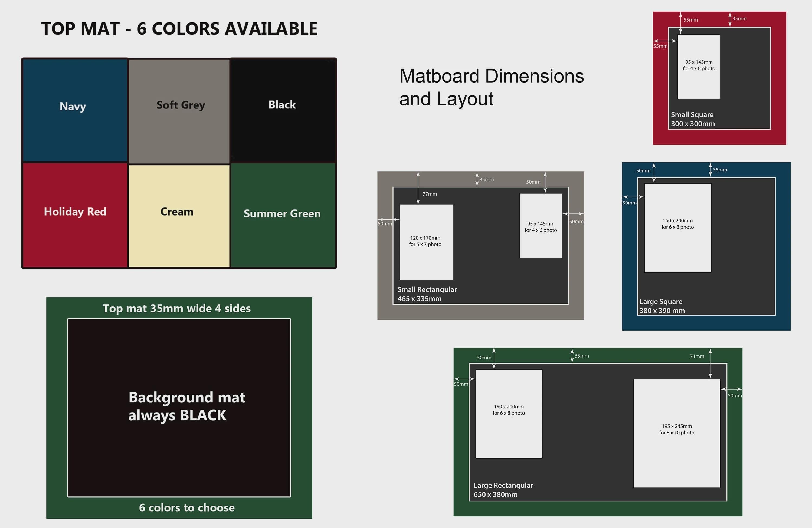Select the 4 x 6 photo opening in Small Square
Viewport: 812px width, 528px height.
point(699,67)
